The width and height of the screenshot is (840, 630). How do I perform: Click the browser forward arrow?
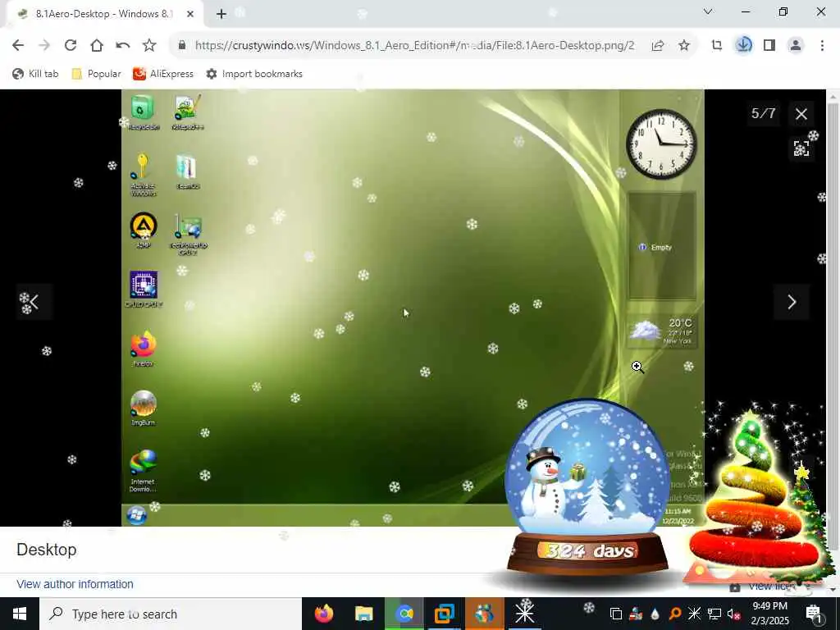tap(44, 46)
